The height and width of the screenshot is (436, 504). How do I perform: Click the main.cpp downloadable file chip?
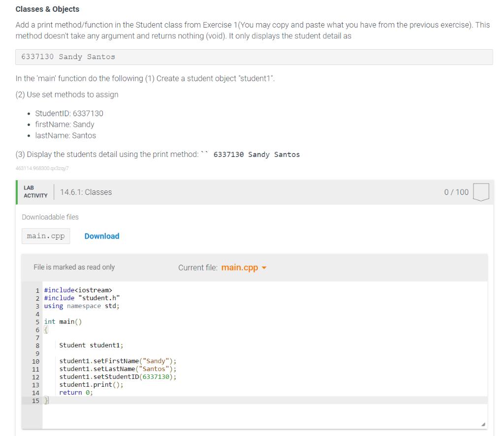click(x=45, y=236)
